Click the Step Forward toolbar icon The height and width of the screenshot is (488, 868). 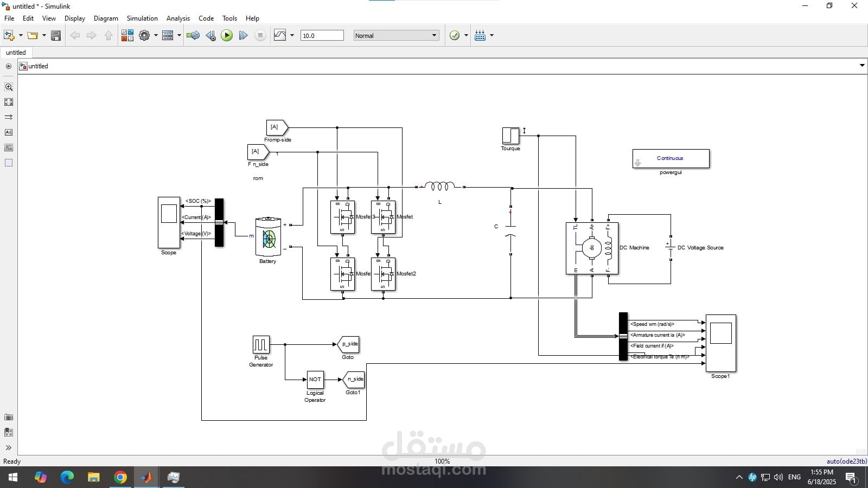[x=243, y=36]
